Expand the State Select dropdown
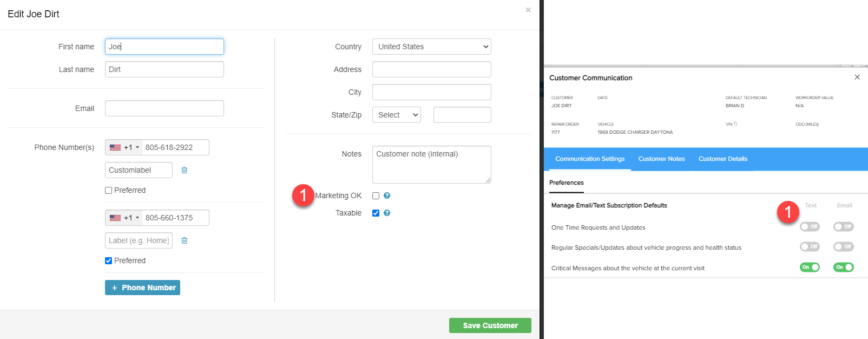 pyautogui.click(x=397, y=115)
